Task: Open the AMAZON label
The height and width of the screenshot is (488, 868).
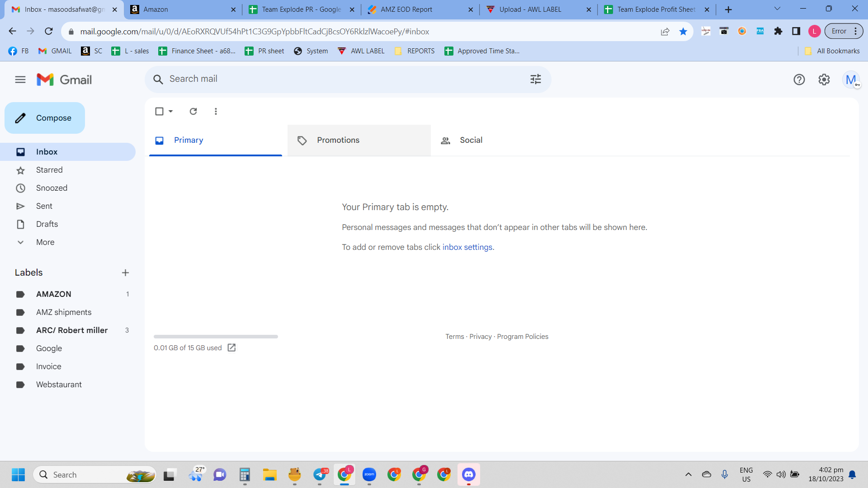Action: tap(68, 294)
